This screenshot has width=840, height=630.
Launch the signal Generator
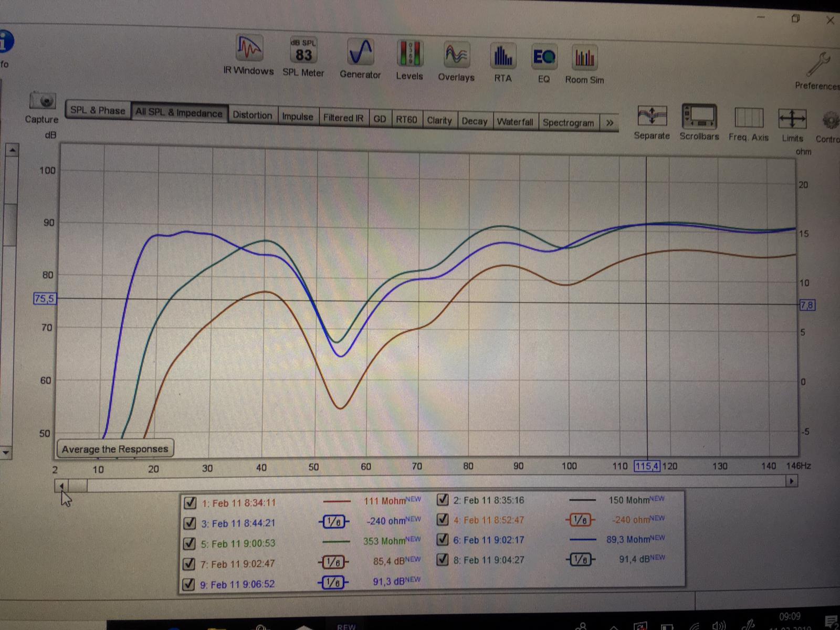tap(360, 53)
